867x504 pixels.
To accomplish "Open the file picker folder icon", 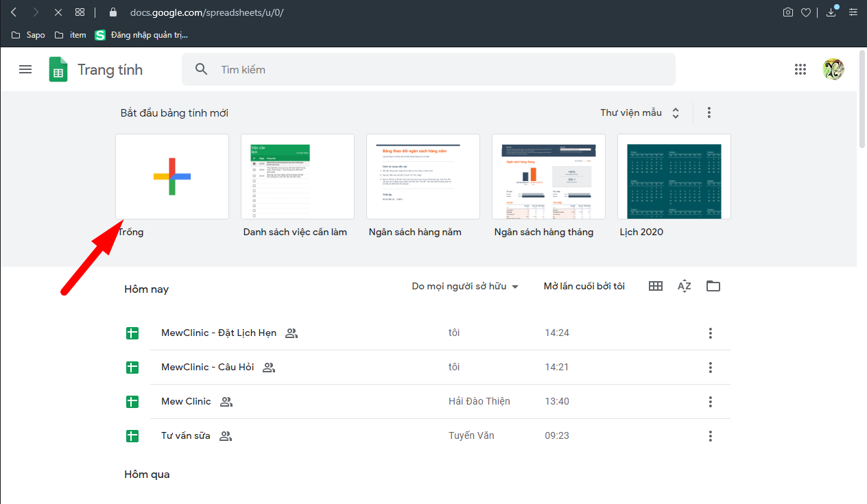I will (713, 286).
